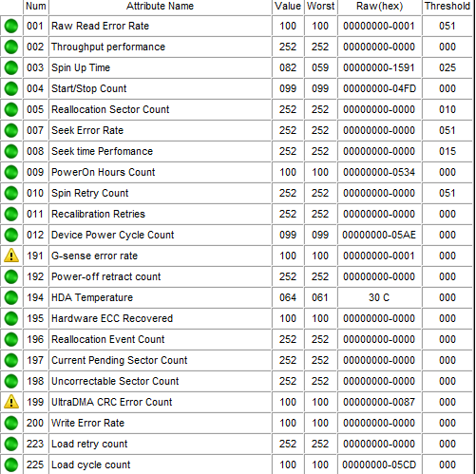Select the G-sense error rate attribute name
Image resolution: width=476 pixels, height=474 pixels.
(x=94, y=256)
